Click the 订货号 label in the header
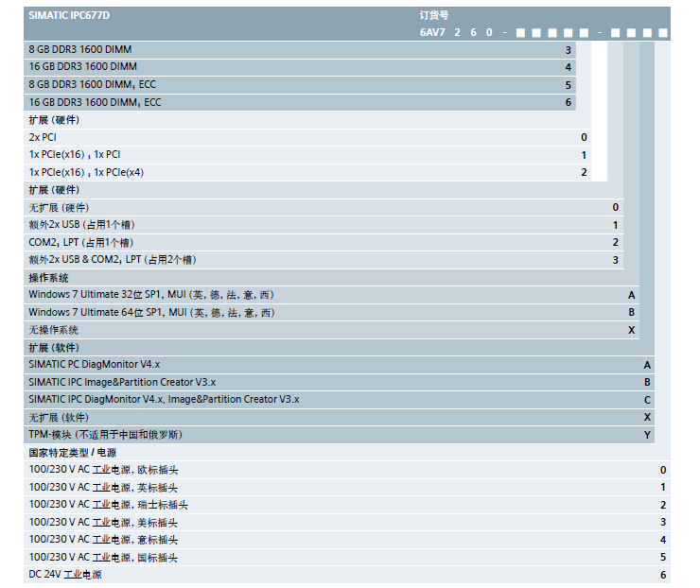 433,15
